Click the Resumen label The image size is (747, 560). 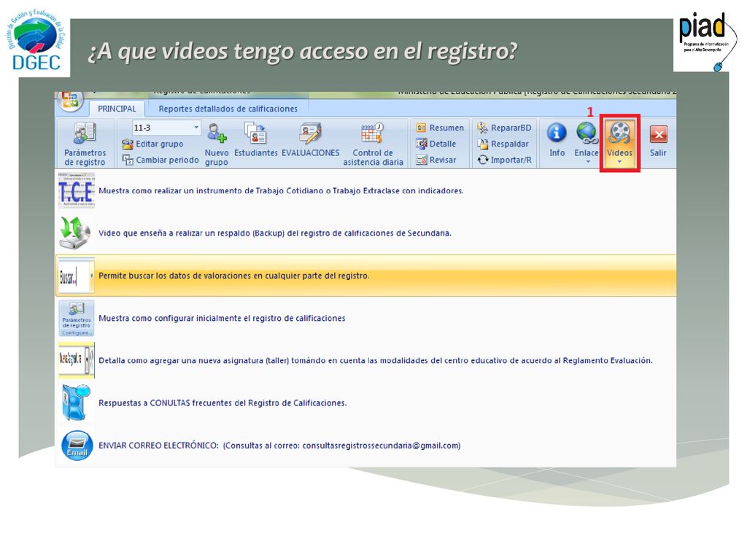pos(446,128)
